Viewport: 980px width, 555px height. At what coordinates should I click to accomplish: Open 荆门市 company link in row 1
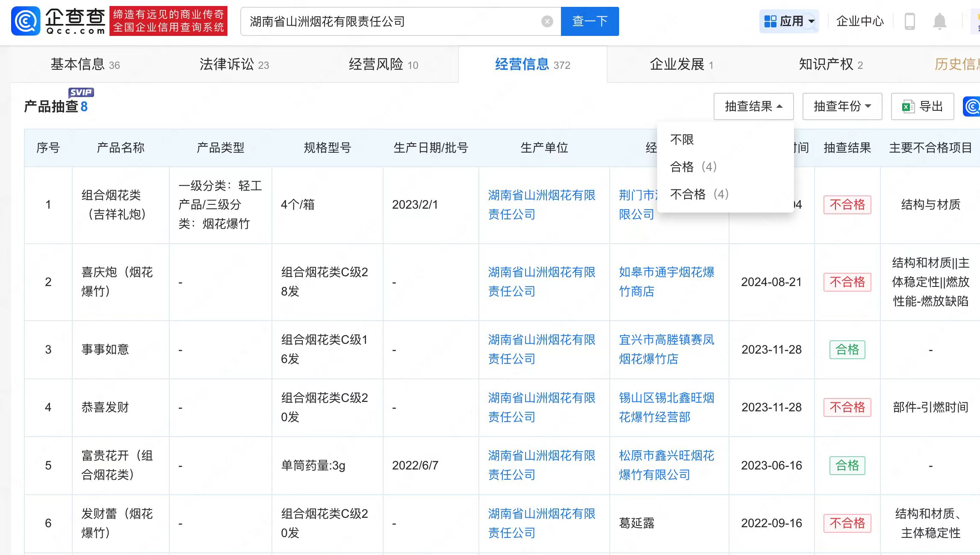(638, 205)
